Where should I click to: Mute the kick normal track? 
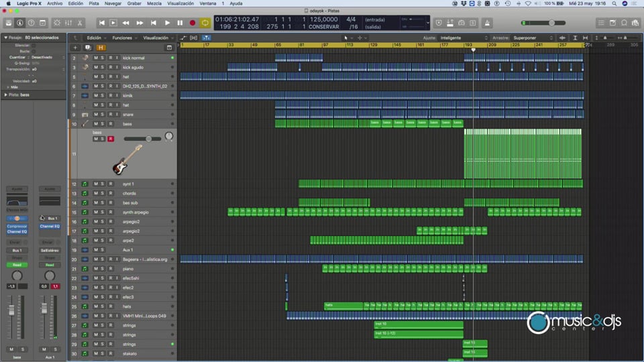pos(96,58)
